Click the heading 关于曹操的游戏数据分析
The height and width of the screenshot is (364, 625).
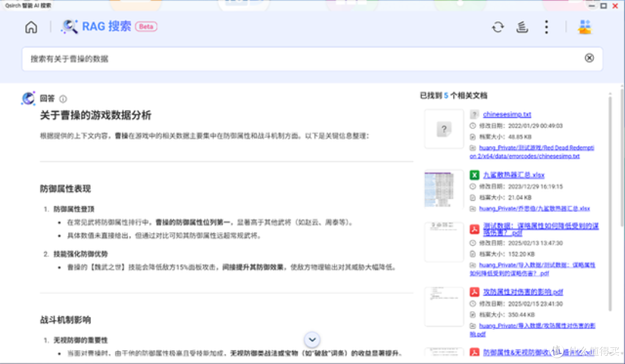95,116
